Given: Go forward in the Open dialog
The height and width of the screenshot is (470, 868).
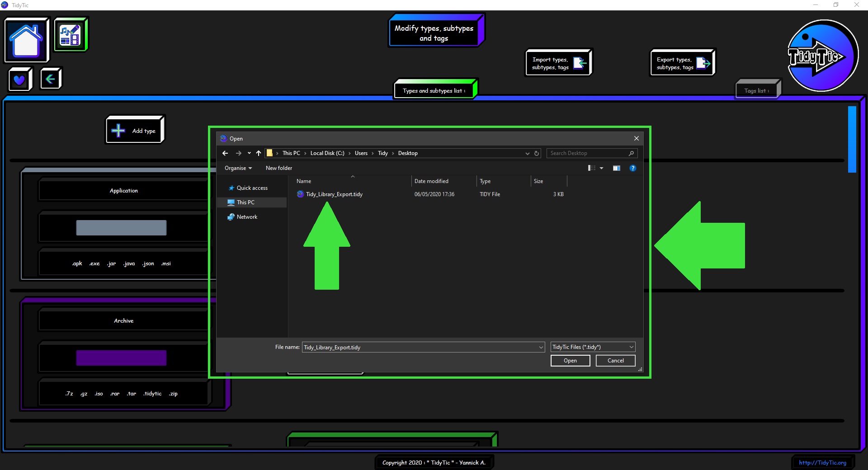Looking at the screenshot, I should [238, 153].
